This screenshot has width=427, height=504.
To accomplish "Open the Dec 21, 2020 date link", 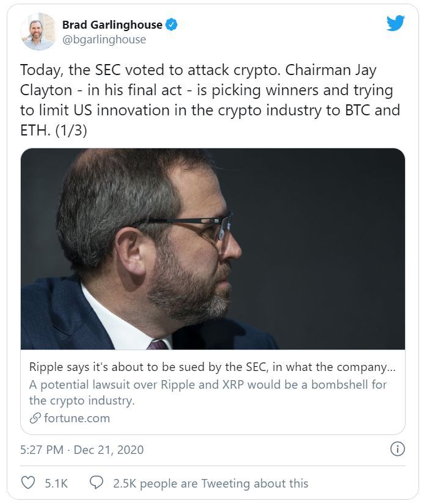I will [x=109, y=450].
